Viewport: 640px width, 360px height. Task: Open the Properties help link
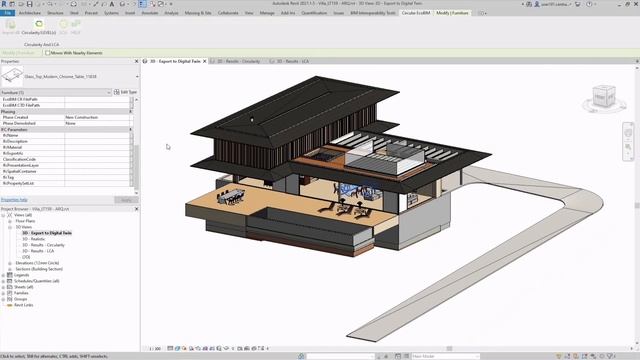(x=14, y=200)
